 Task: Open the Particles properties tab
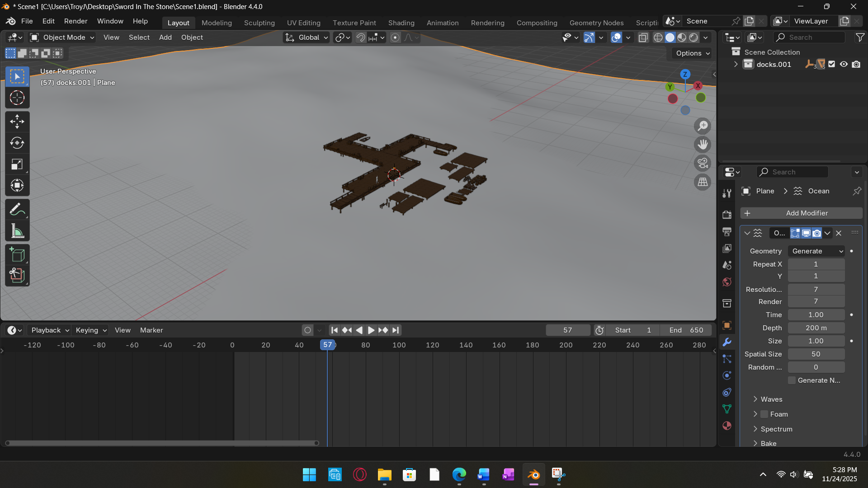tap(727, 359)
